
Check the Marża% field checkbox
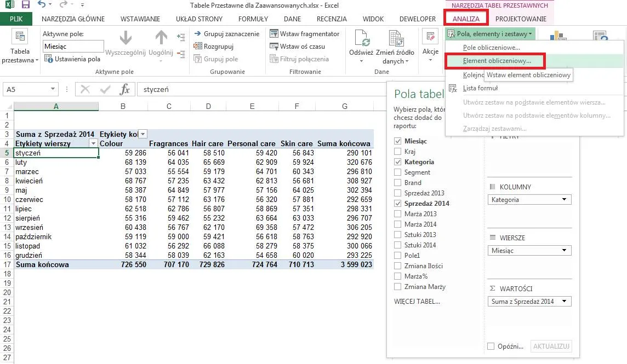[x=397, y=276]
